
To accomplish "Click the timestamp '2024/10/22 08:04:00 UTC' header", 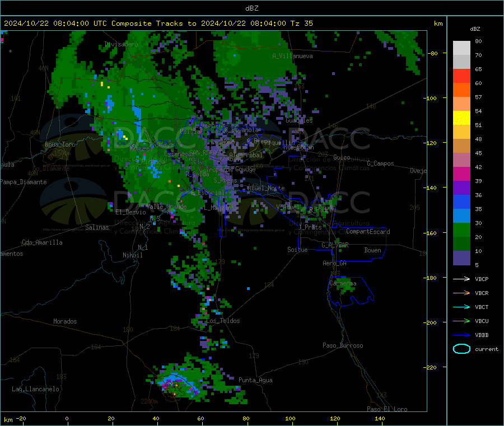I will (55, 24).
